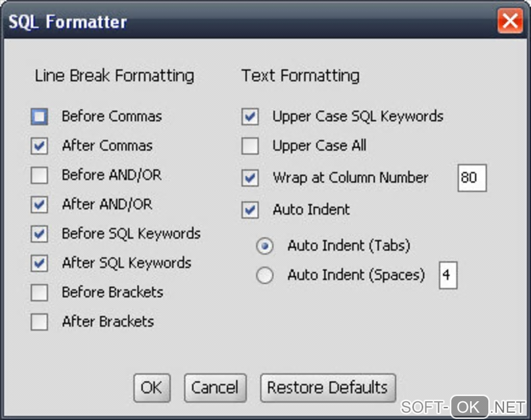Uncheck Before SQL Keywords

tap(40, 234)
